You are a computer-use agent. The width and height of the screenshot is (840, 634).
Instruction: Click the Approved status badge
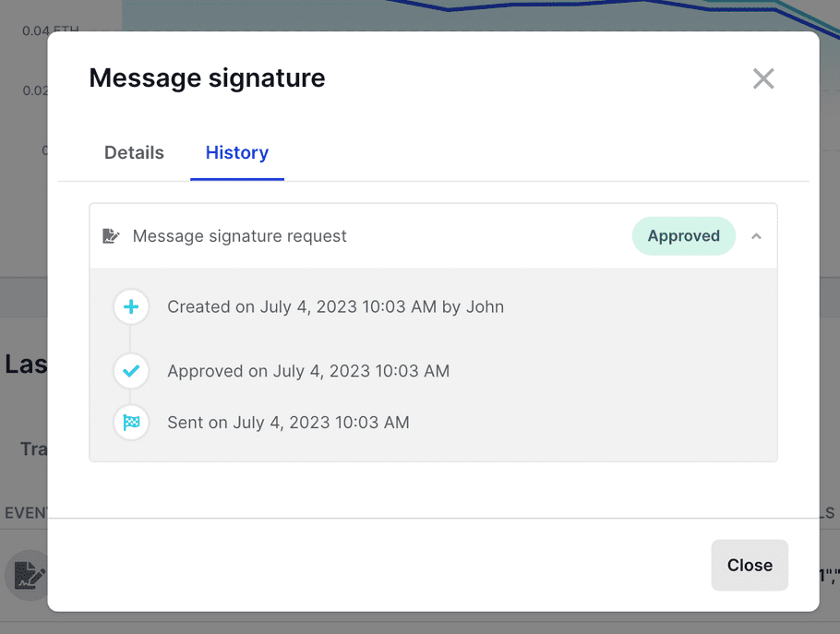pos(683,236)
